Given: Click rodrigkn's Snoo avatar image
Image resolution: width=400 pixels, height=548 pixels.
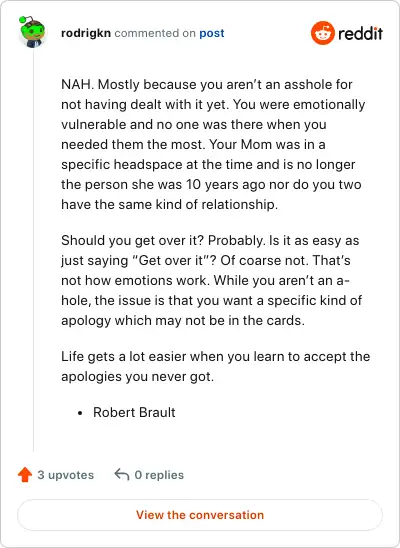Looking at the screenshot, I should pos(32,32).
